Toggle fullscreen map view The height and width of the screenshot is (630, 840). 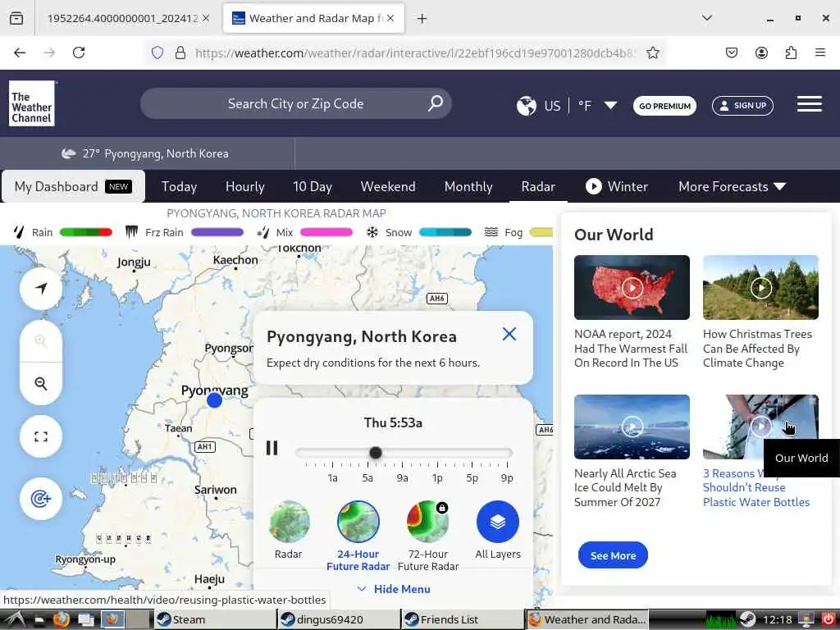[x=41, y=436]
